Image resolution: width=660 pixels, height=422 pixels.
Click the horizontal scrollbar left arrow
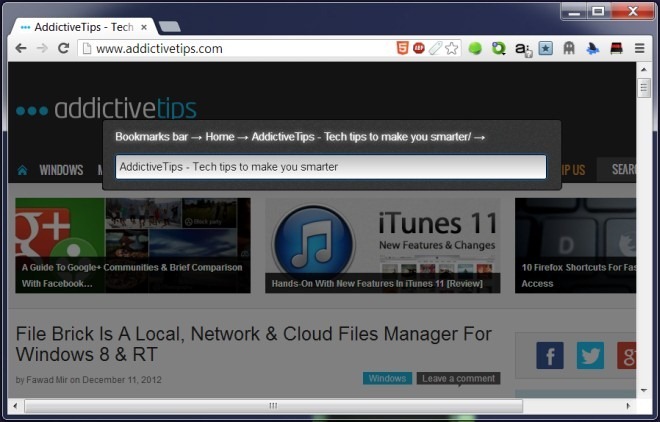16,406
